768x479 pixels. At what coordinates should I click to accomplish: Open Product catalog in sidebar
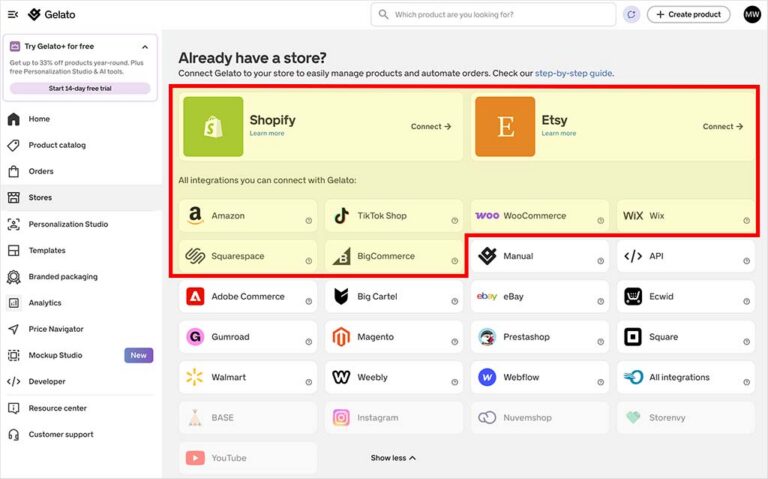click(x=81, y=145)
